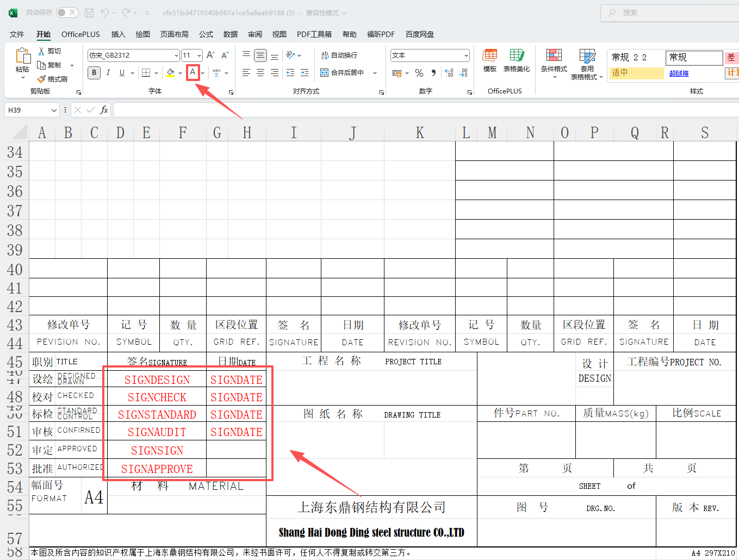Expand the font name dropdown 仿宋_GB2312
The height and width of the screenshot is (560, 739).
(x=176, y=55)
